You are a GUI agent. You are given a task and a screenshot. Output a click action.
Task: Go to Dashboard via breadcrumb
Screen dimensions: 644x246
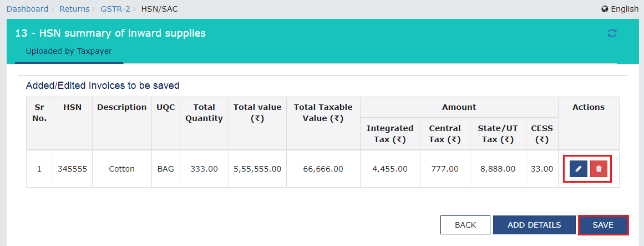click(27, 9)
